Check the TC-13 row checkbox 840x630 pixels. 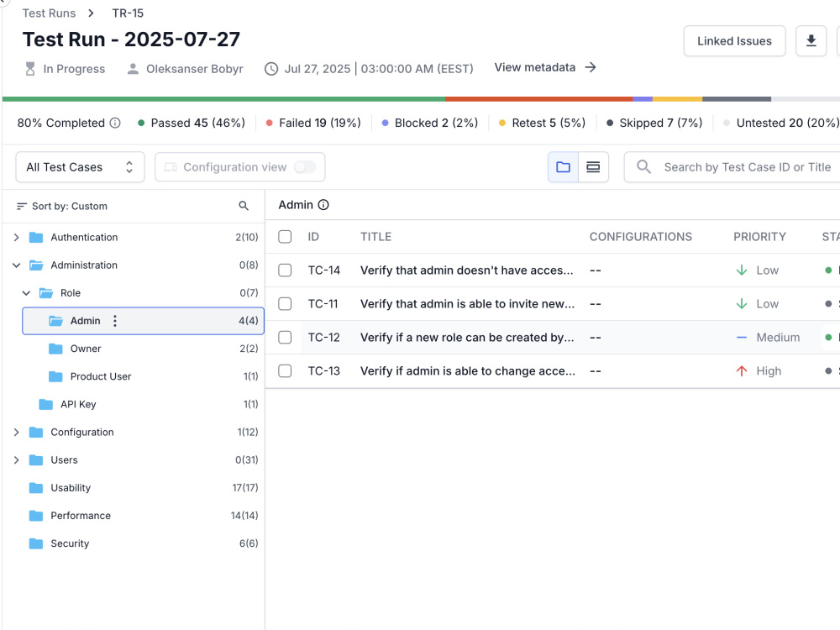(285, 370)
